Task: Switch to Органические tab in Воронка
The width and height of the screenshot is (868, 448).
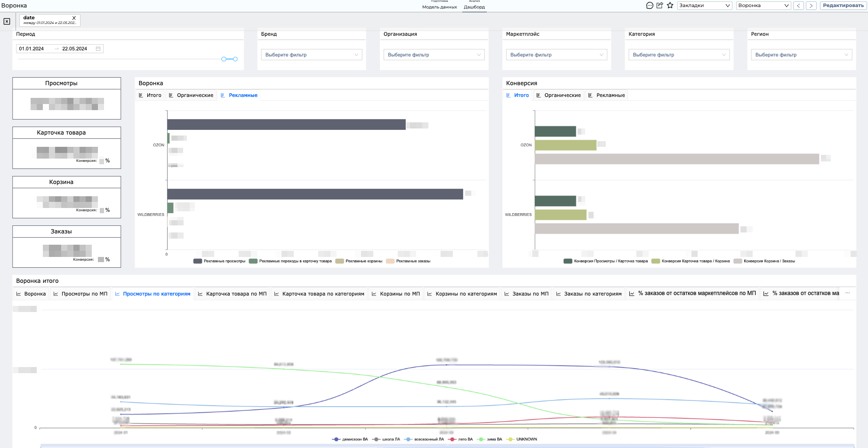Action: click(x=191, y=95)
